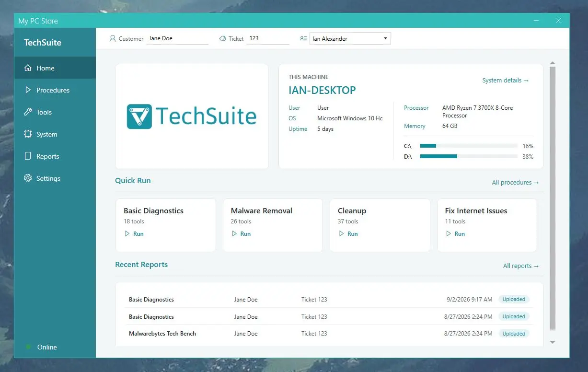
Task: Click the C:\ drive usage bar
Action: point(469,146)
